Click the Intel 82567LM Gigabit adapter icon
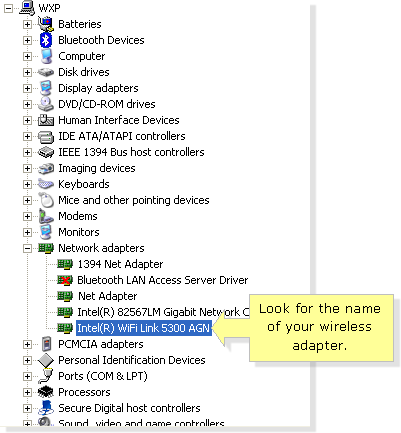This screenshot has height=433, width=401. [x=65, y=312]
